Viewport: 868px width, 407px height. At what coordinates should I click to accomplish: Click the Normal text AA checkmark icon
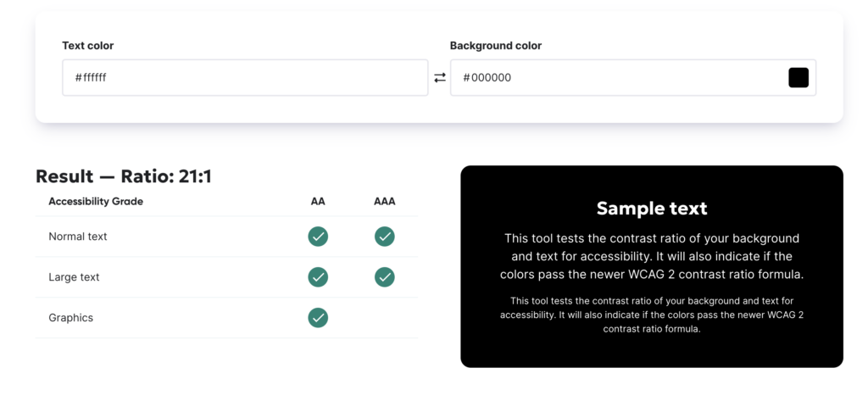point(318,237)
